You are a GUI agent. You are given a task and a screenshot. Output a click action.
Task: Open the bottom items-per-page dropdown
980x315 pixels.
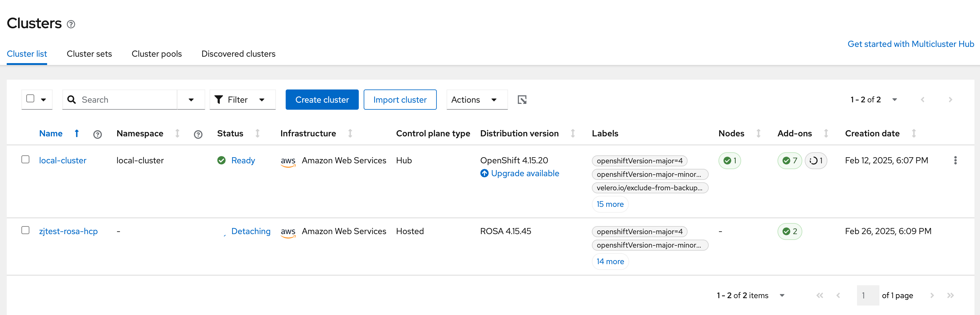click(782, 295)
